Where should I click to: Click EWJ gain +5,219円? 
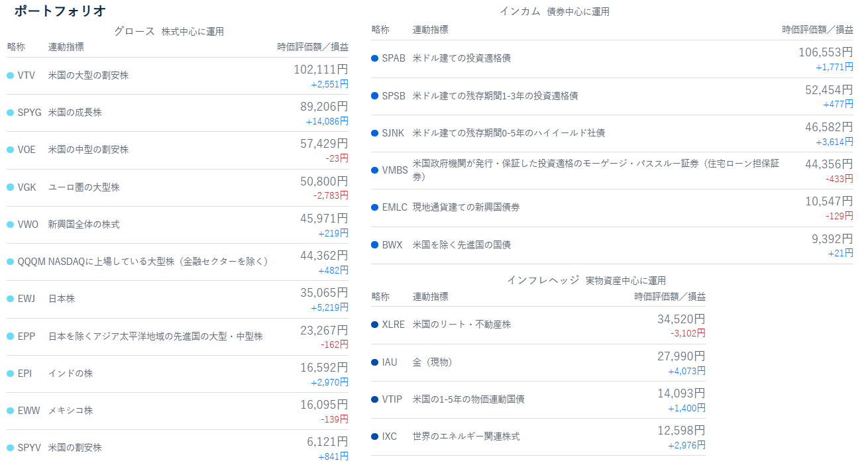click(x=329, y=308)
